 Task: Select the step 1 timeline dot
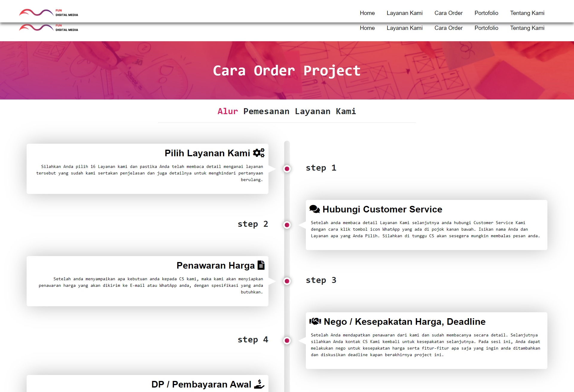(287, 169)
